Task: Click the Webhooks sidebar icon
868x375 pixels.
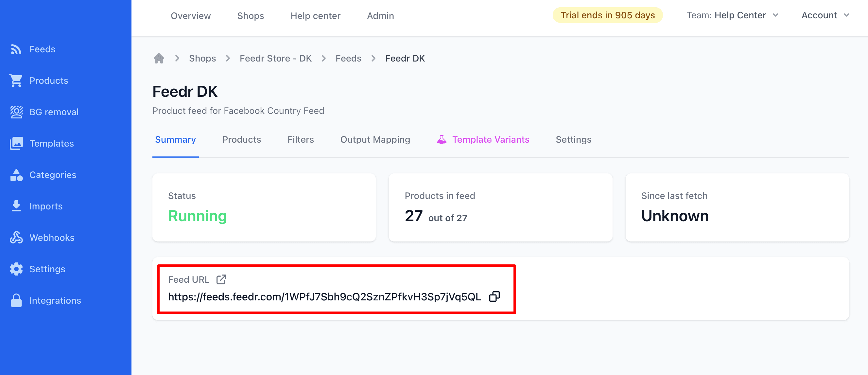Action: [16, 237]
